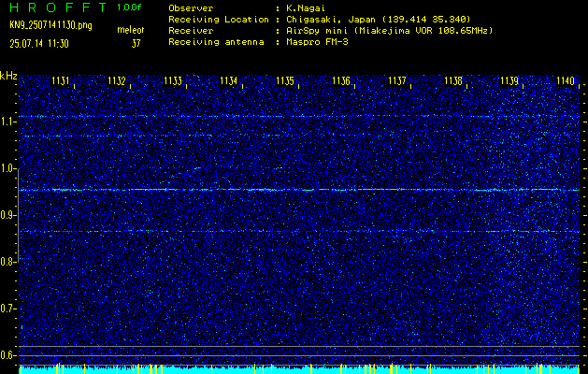Click the cyan noise-level strip at bottom
The width and height of the screenshot is (588, 374).
click(299, 368)
